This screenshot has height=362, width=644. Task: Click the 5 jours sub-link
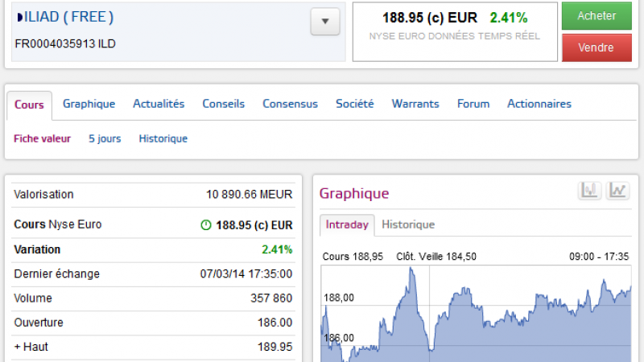105,138
